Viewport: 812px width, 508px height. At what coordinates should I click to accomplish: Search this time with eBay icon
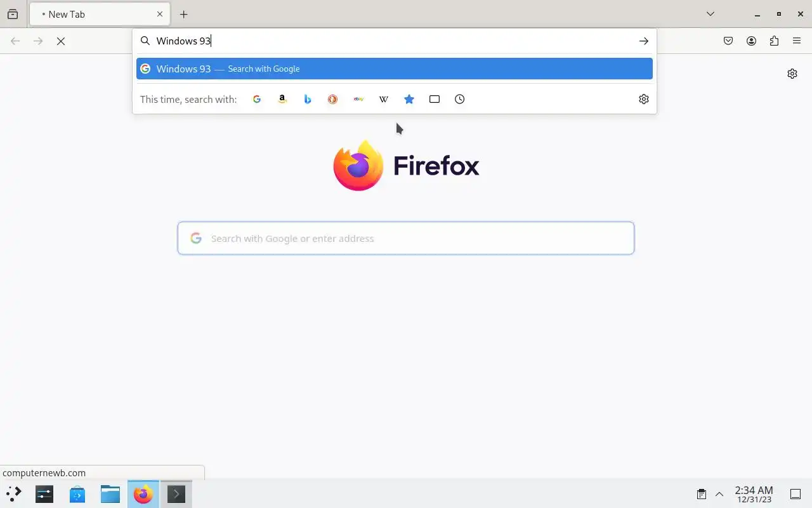(x=358, y=99)
